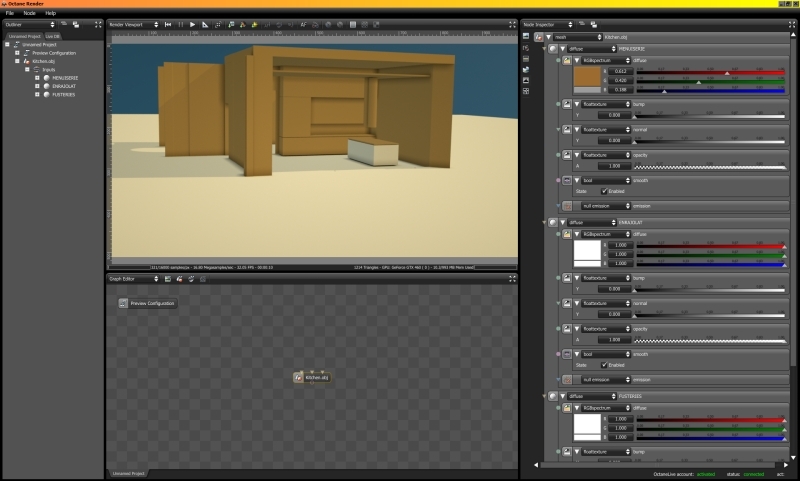Open the Render Viewport pane type dropdown

point(134,24)
